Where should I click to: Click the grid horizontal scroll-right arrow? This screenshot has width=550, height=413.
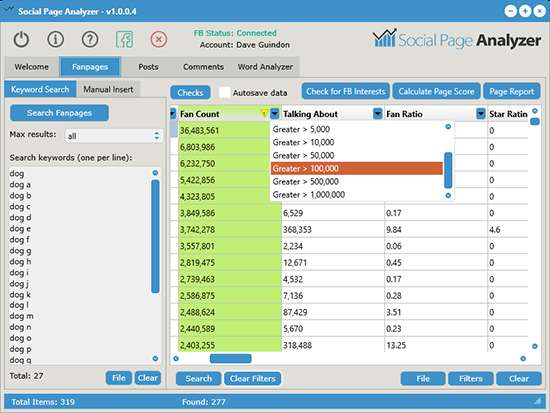point(523,358)
